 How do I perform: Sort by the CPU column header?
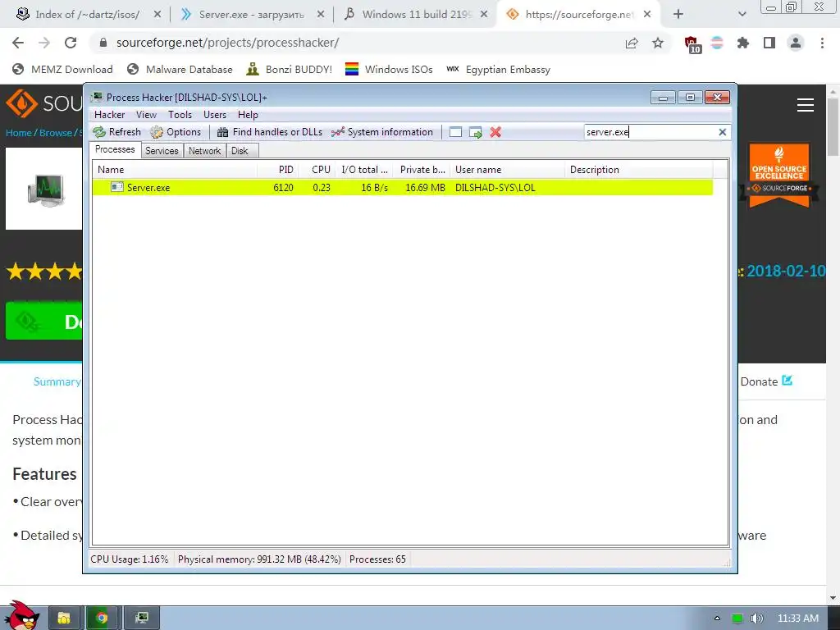317,170
